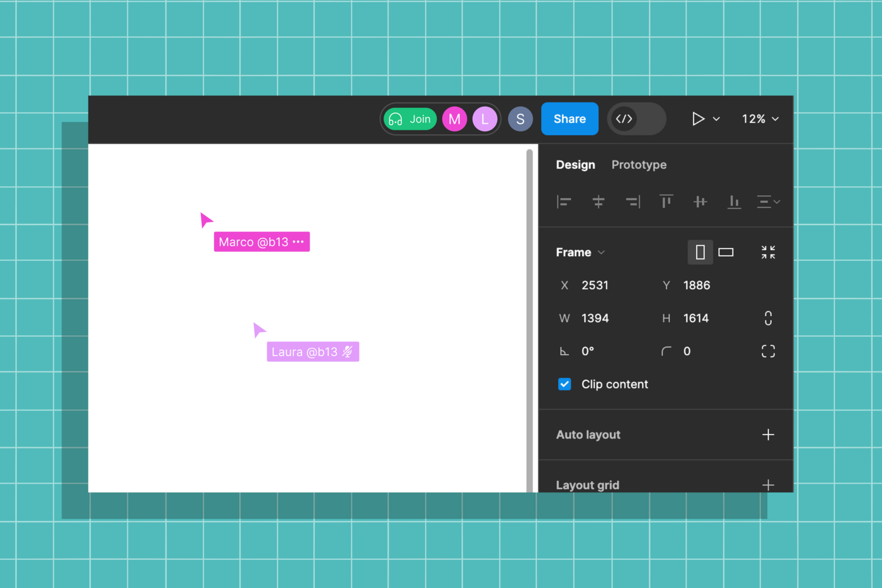Select the align right icon
The image size is (882, 588).
pyautogui.click(x=632, y=202)
